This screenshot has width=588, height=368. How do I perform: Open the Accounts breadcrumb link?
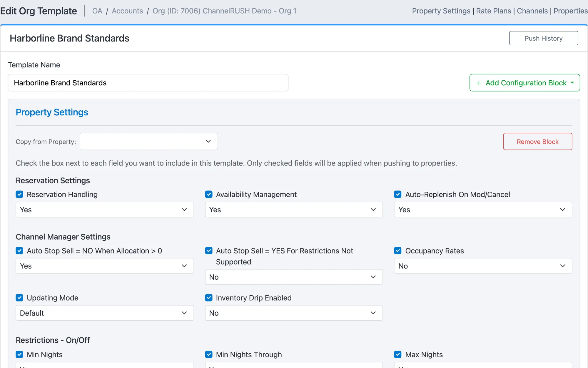[127, 11]
